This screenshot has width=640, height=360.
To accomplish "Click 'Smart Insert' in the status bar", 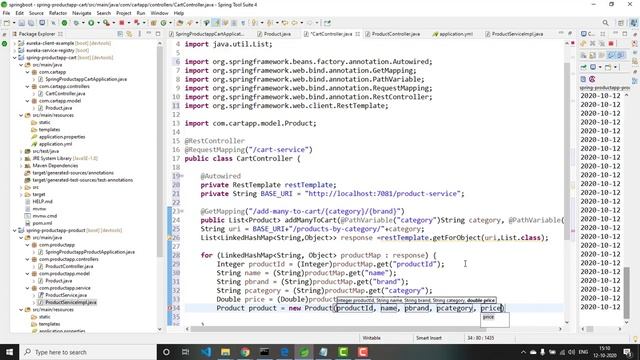I will [x=429, y=338].
